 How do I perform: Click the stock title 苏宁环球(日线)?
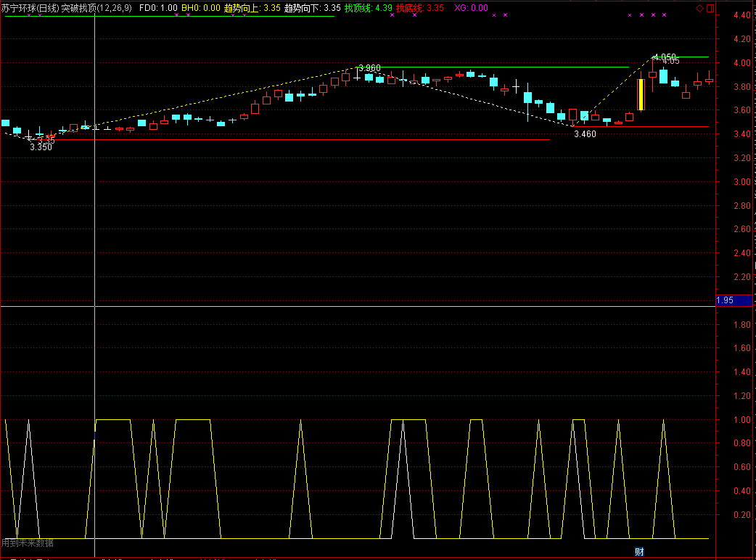click(30, 8)
